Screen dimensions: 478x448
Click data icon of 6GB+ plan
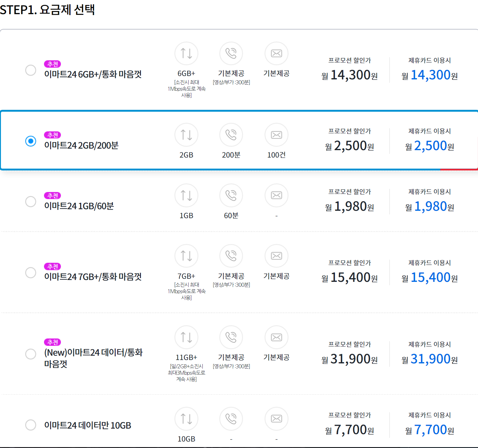(x=186, y=54)
